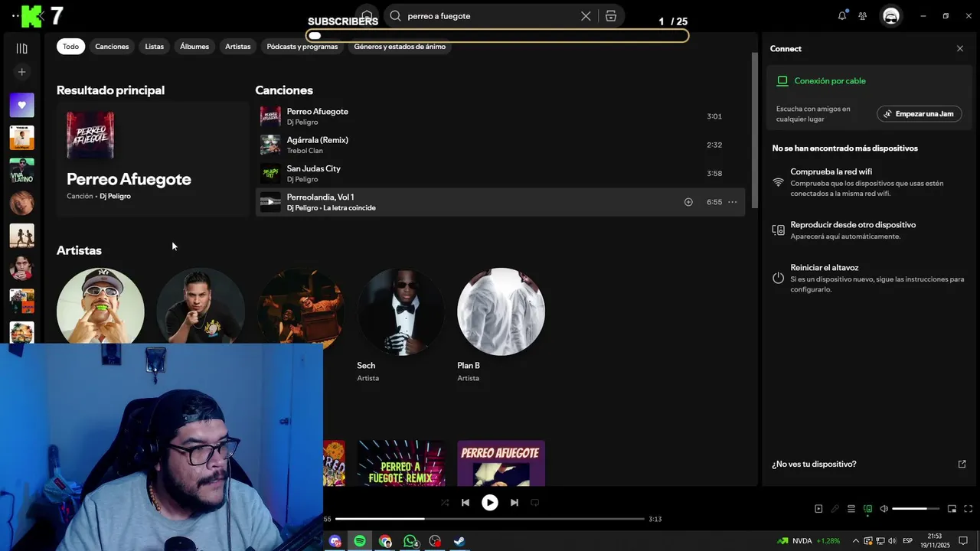Open the notifications bell
980x551 pixels.
click(842, 16)
